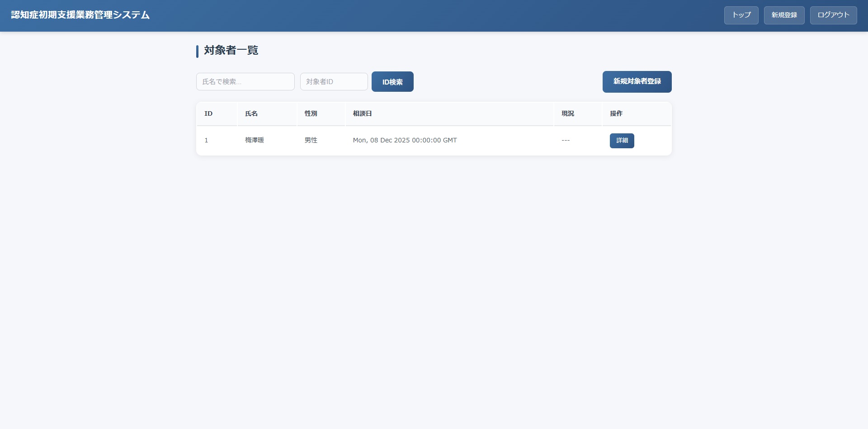Click the 現況 column header
Image resolution: width=868 pixels, height=429 pixels.
(567, 113)
